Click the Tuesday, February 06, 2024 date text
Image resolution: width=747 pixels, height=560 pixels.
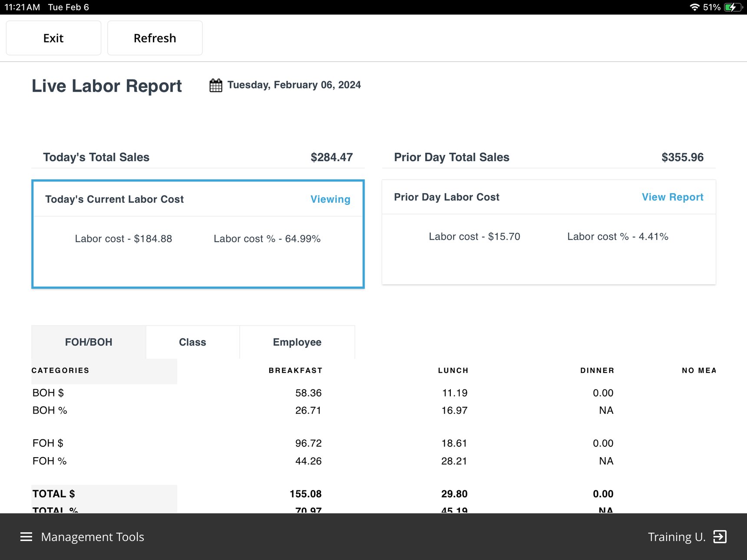pyautogui.click(x=294, y=85)
